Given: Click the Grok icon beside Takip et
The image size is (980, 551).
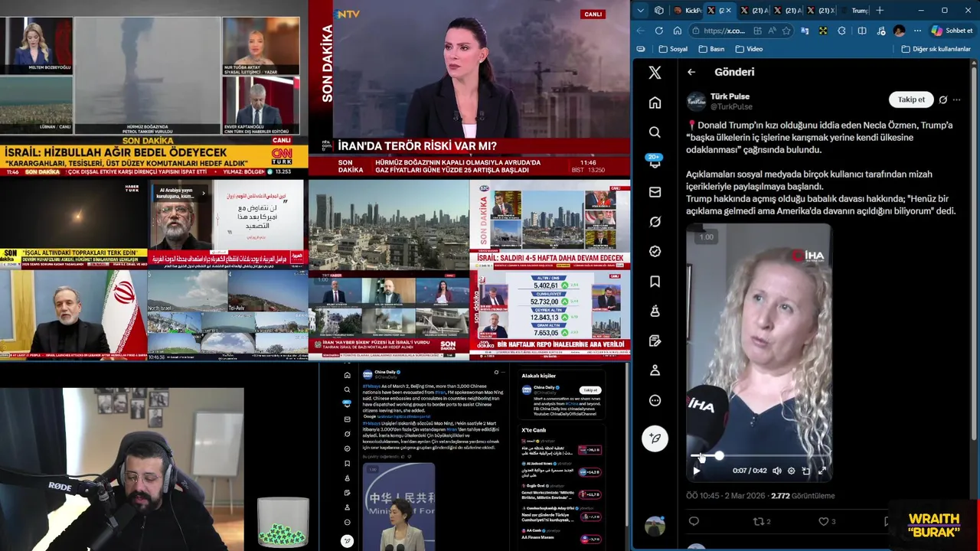Looking at the screenshot, I should pyautogui.click(x=943, y=99).
